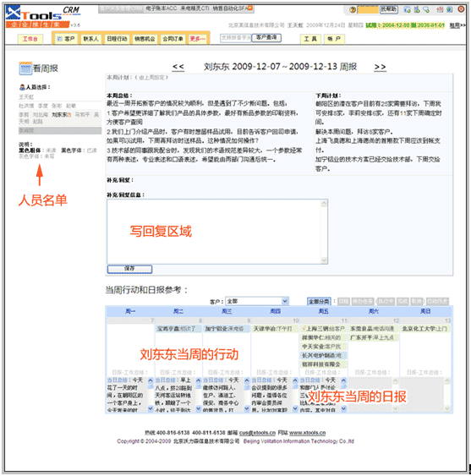Open the 销售机会 tab
471x476 pixels.
click(145, 39)
